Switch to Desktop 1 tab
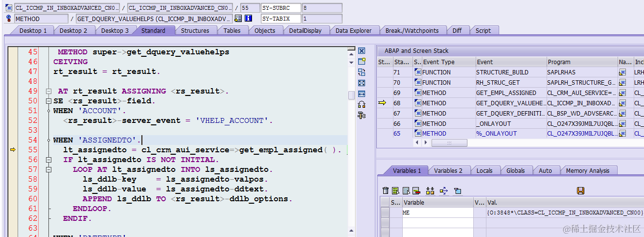Viewport: 644px width, 237px height. 33,30
